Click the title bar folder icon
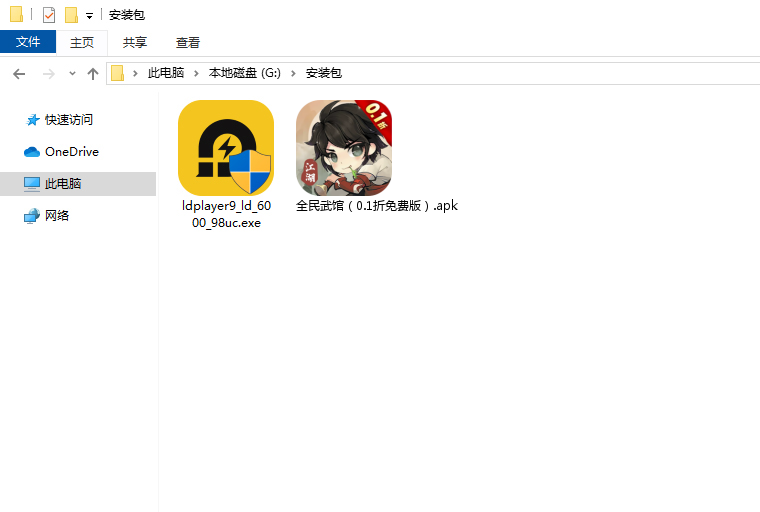Screen dimensions: 760x512 pyautogui.click(x=16, y=14)
